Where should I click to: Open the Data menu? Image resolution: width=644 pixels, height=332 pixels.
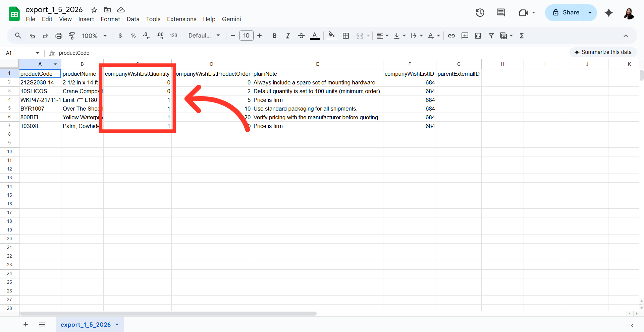[x=133, y=19]
